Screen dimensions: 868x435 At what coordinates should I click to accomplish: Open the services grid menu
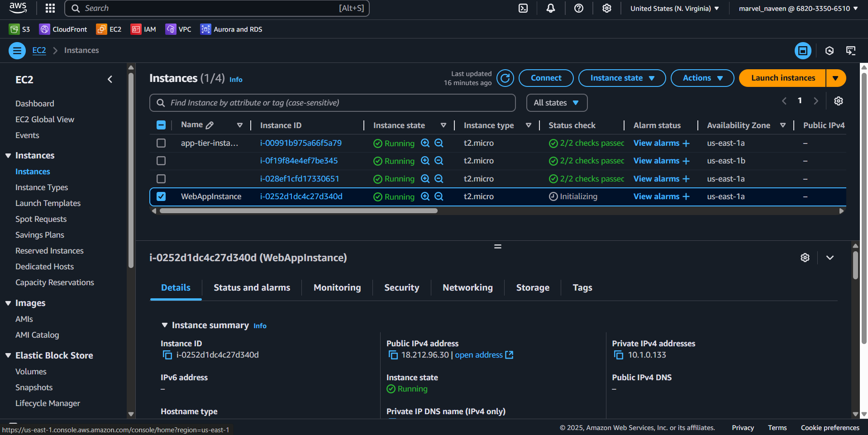point(50,8)
